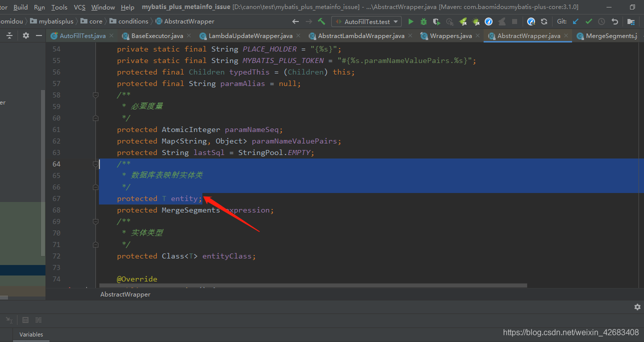Navigate back with the left arrow button
Image resolution: width=644 pixels, height=342 pixels.
(x=295, y=21)
